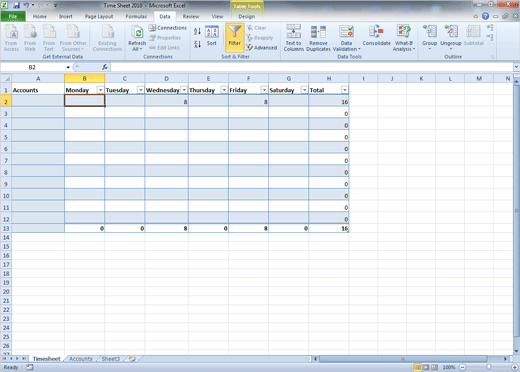The width and height of the screenshot is (520, 372).
Task: Reapply the current filter
Action: pos(260,38)
